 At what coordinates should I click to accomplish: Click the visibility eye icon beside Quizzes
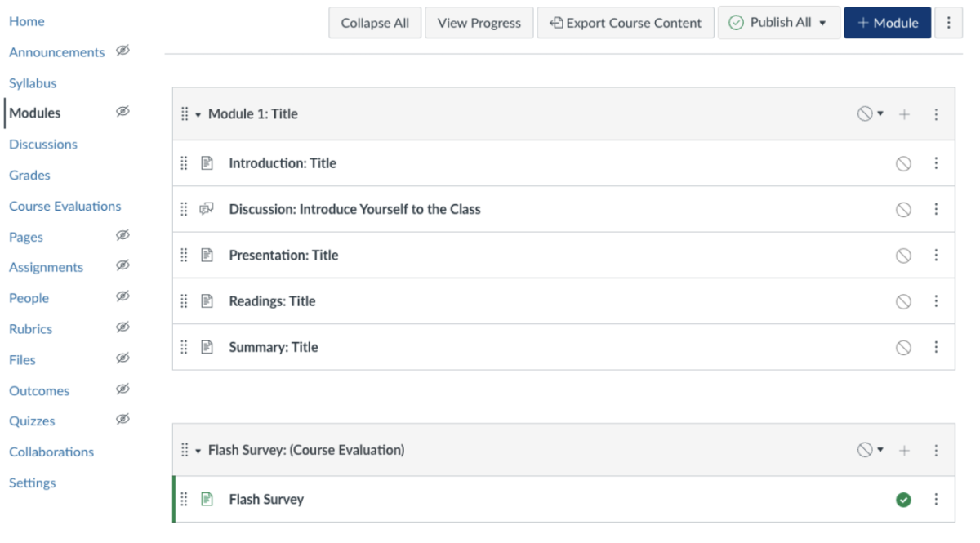pyautogui.click(x=121, y=419)
